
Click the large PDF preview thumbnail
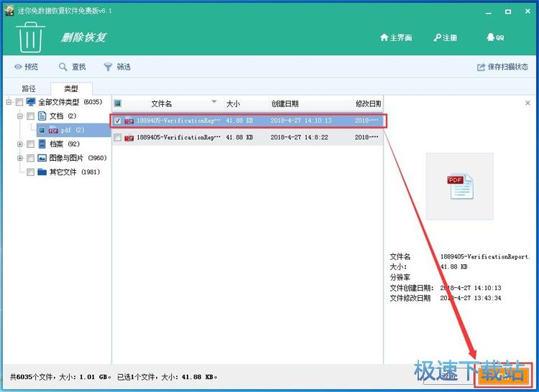click(x=460, y=187)
